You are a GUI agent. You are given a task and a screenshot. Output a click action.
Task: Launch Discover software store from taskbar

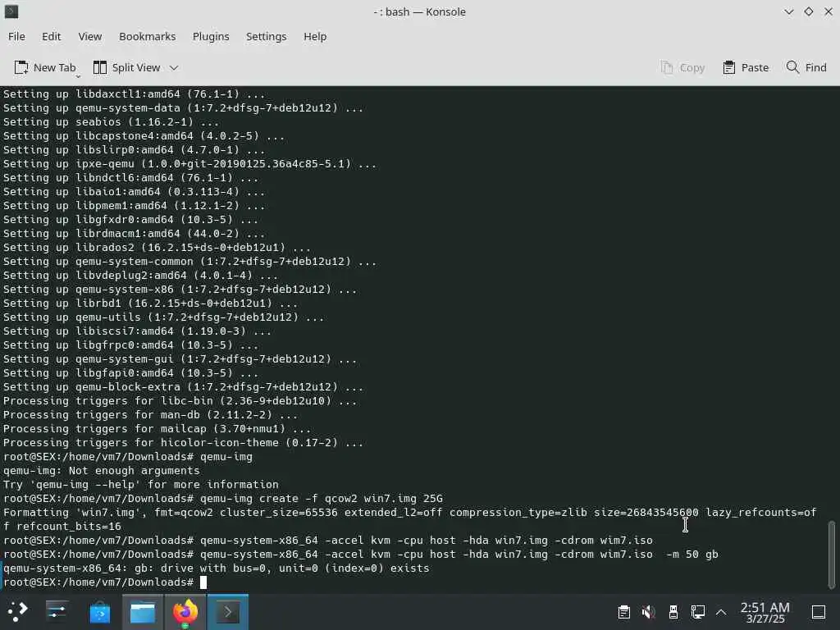[99, 612]
